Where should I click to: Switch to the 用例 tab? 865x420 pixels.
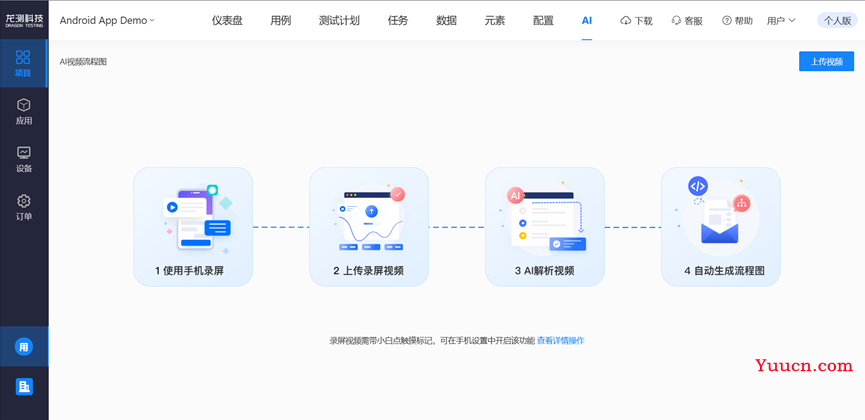[x=281, y=20]
